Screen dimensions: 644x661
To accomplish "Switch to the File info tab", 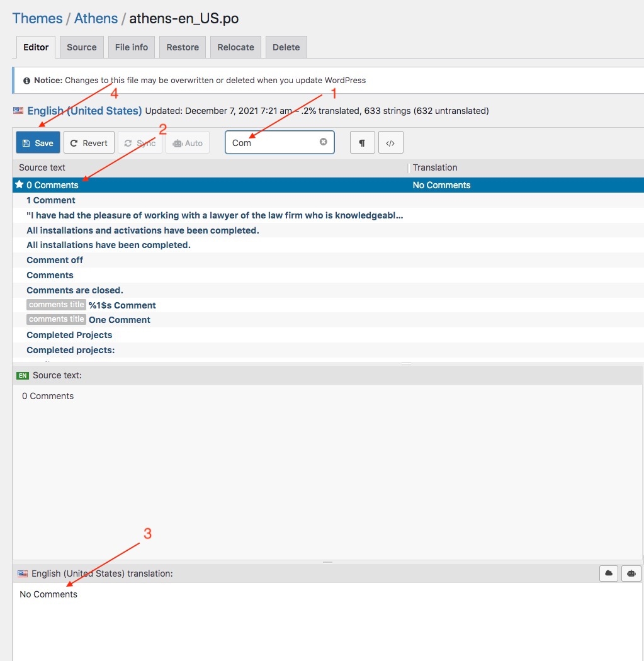I will 132,47.
